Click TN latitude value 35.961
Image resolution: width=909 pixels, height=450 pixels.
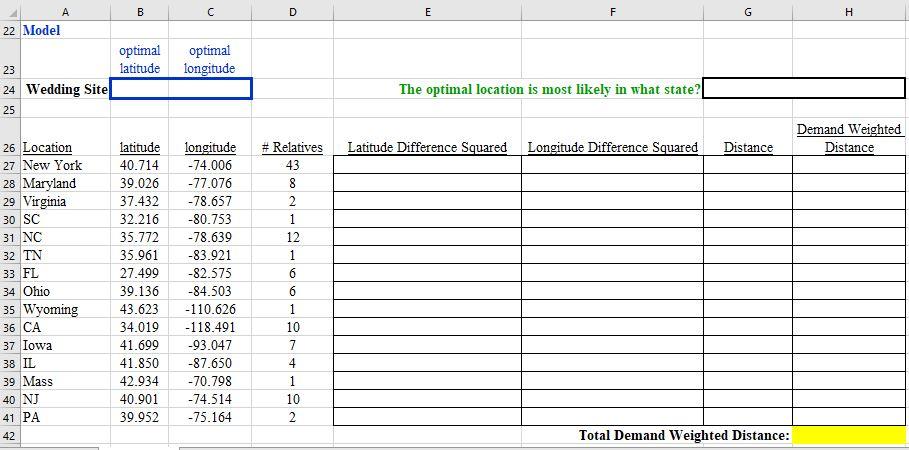(140, 255)
